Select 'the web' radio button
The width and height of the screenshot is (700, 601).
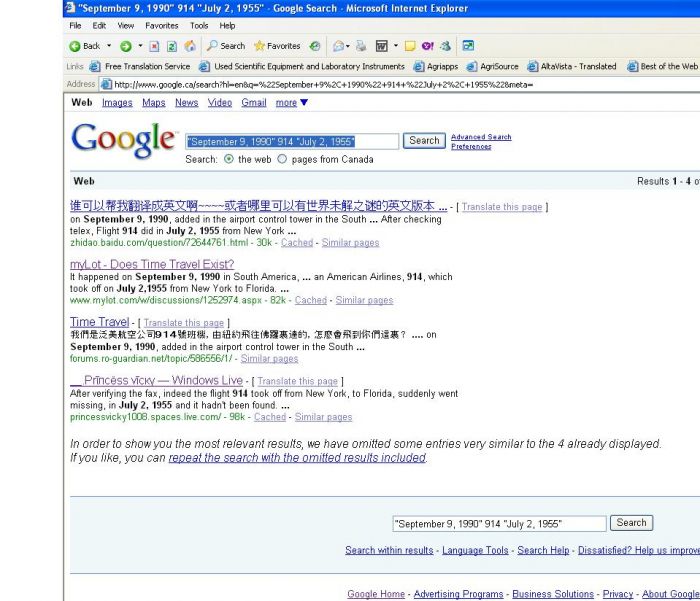tap(229, 159)
